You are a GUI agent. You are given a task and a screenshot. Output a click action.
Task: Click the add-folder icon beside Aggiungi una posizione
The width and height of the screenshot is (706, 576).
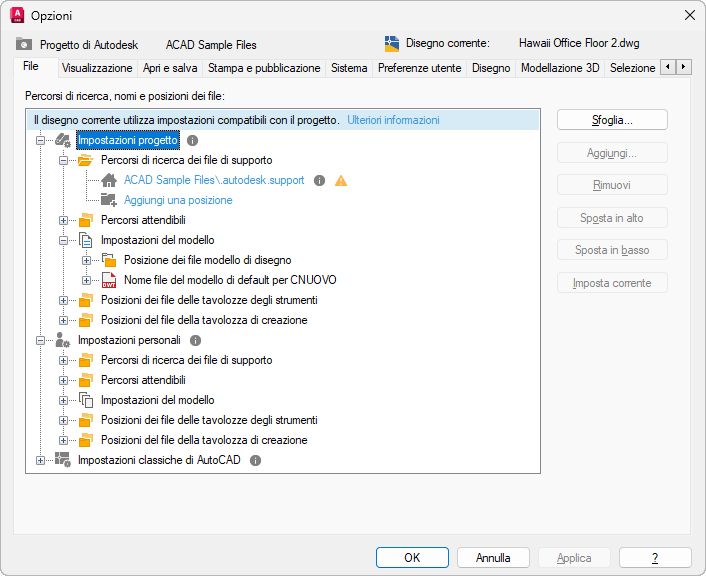pos(109,200)
